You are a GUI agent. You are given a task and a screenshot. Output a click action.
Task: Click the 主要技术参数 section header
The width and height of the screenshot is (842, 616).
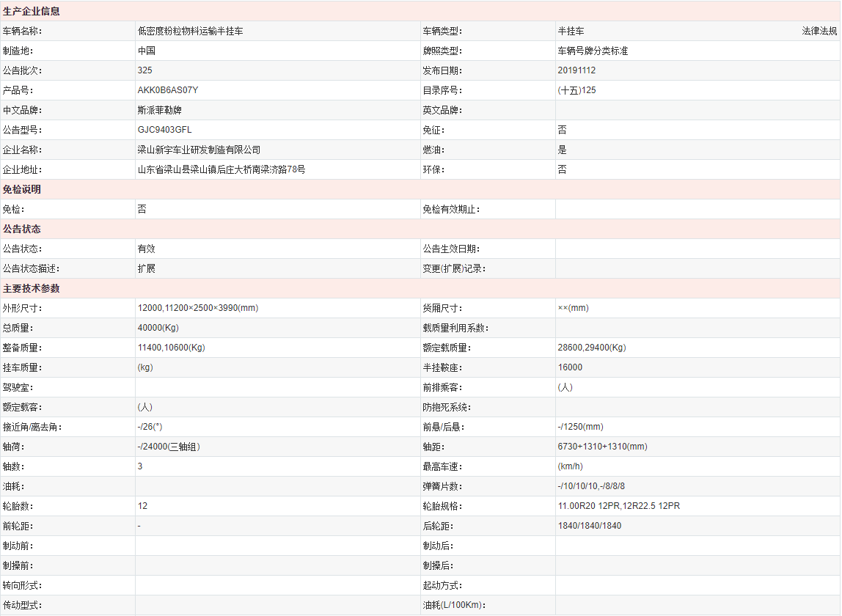32,288
